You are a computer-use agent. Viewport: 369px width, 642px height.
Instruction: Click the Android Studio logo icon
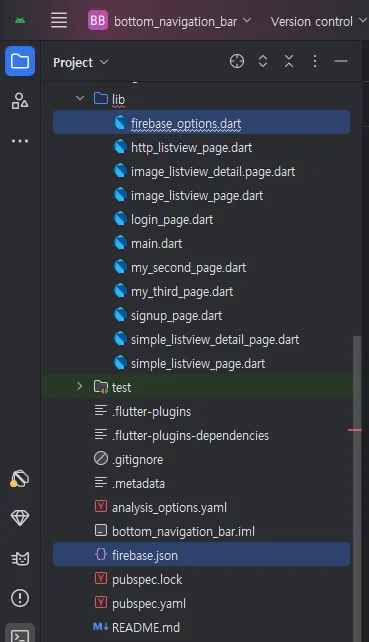(20, 20)
